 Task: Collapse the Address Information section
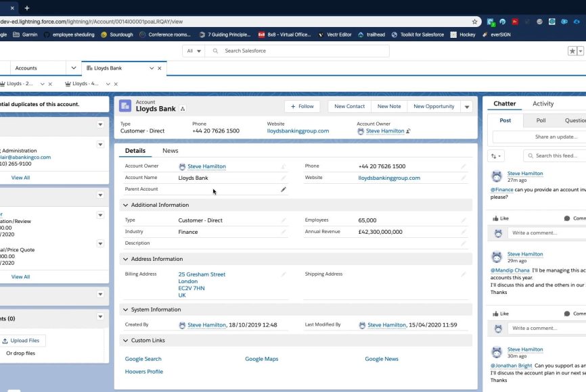pos(125,259)
